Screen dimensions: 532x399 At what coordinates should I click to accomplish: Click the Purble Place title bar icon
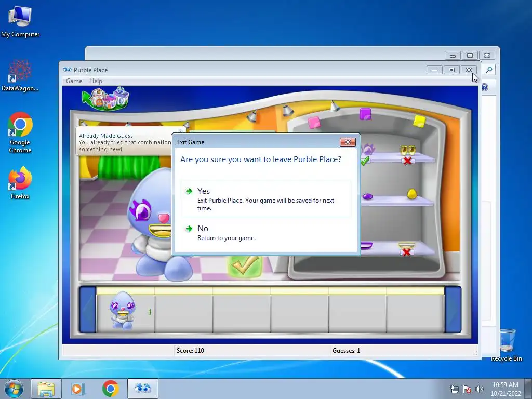click(67, 70)
